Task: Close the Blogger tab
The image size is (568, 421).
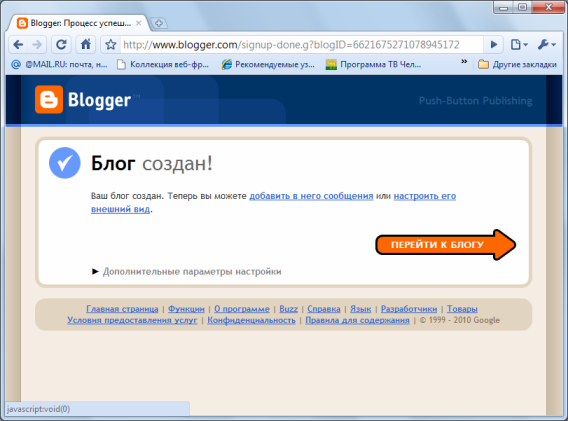Action: click(x=138, y=23)
